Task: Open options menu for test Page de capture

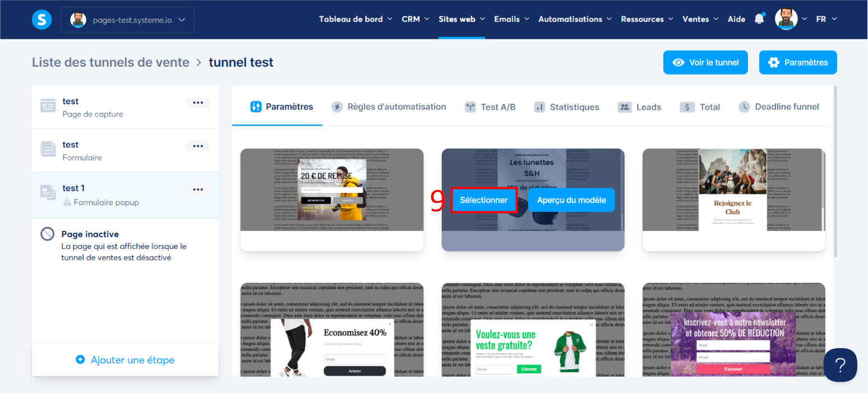Action: coord(198,103)
